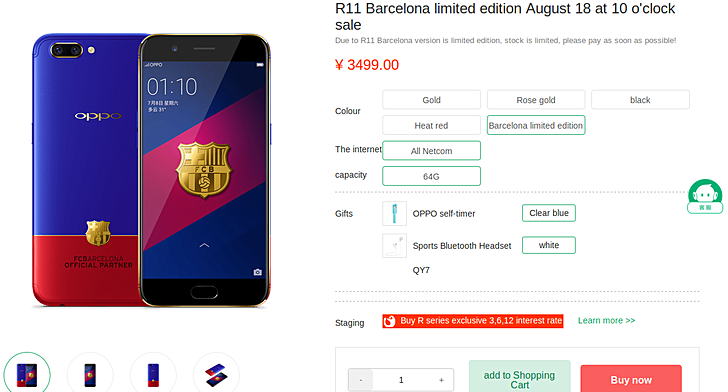This screenshot has height=392, width=728.
Task: Select the third thumbnail with back view
Action: pyautogui.click(x=153, y=375)
